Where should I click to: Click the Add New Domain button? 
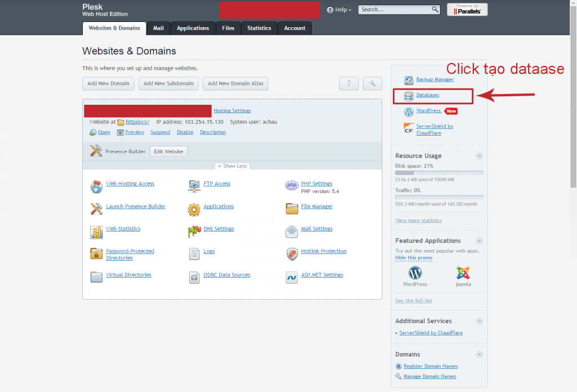pos(108,83)
